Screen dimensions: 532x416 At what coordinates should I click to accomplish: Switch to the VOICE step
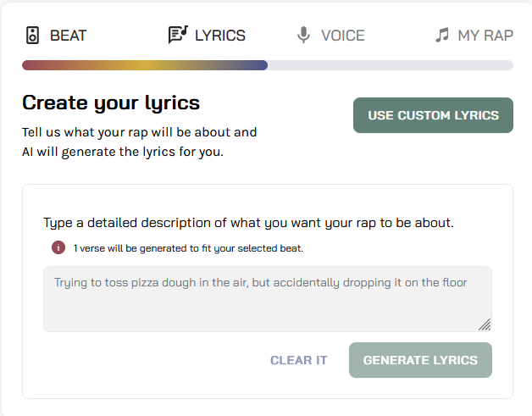(x=342, y=36)
